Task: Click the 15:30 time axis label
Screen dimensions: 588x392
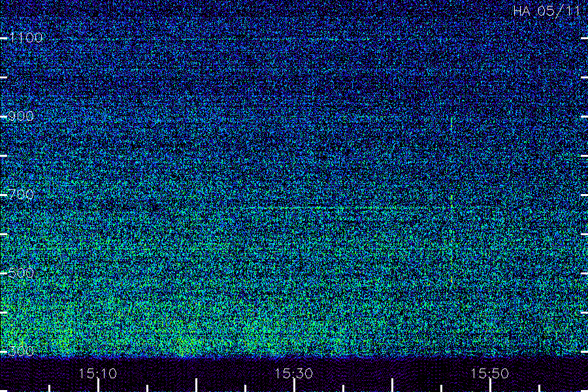Action: coord(293,373)
